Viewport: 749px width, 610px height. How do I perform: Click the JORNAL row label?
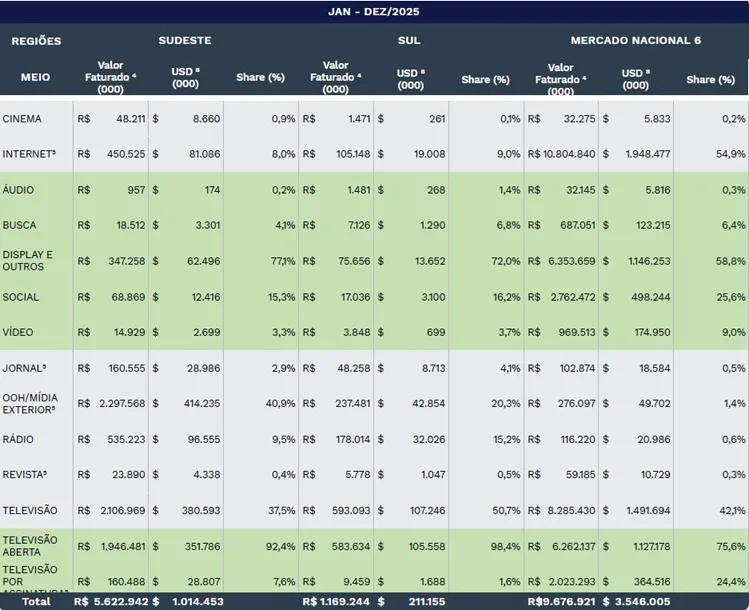click(24, 368)
